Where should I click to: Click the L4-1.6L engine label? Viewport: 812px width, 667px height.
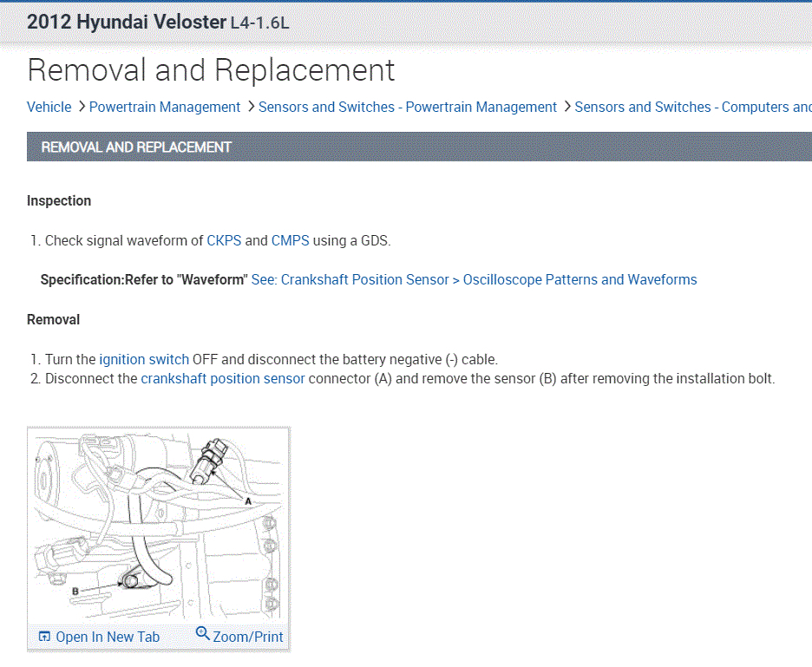click(260, 23)
